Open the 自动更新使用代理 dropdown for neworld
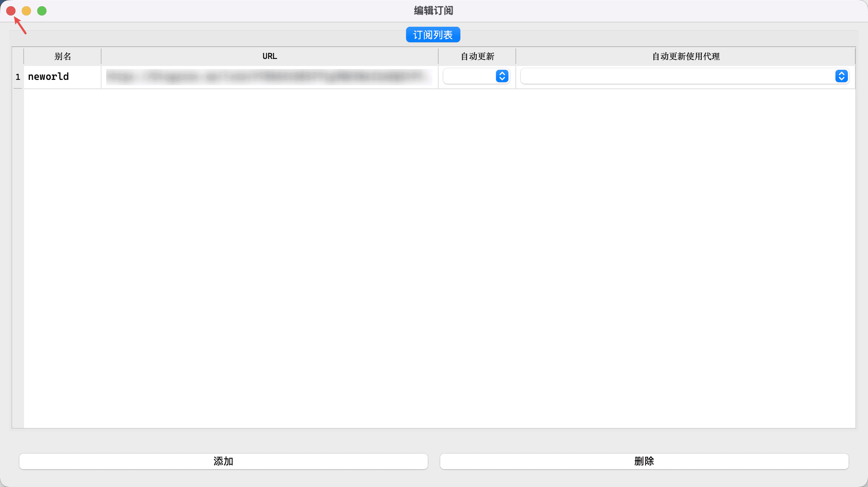Viewport: 868px width, 487px height. point(677,76)
